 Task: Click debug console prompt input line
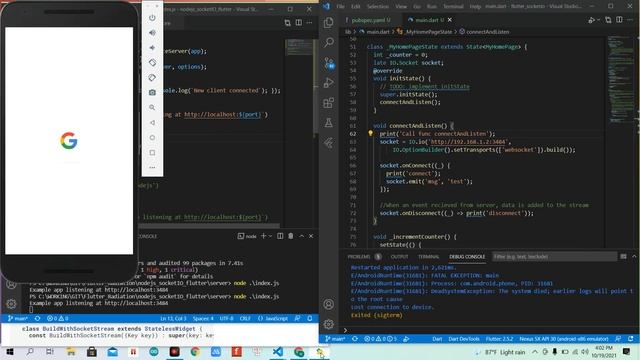[x=490, y=330]
